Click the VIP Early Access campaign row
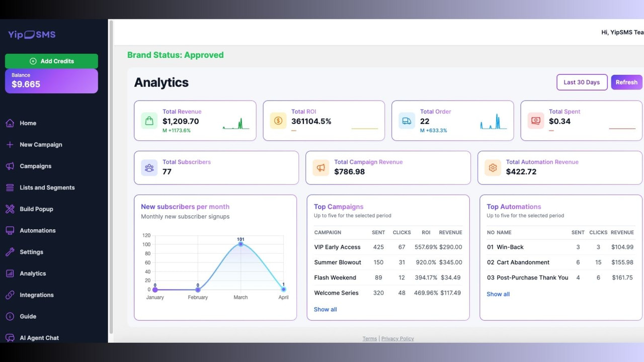Screen dimensions: 644x362 pos(388,247)
